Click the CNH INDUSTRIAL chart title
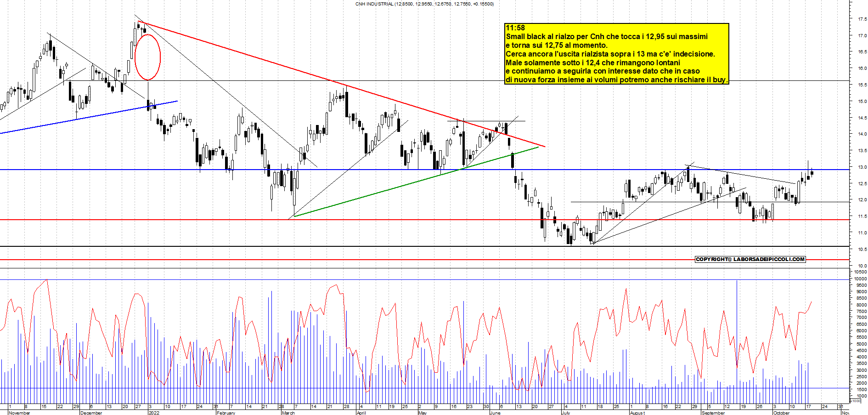868x415 pixels. click(x=424, y=4)
